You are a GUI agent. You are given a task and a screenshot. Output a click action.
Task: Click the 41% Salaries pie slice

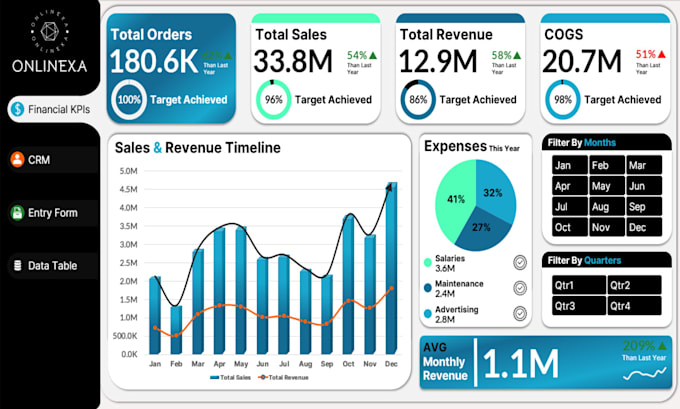[x=453, y=200]
